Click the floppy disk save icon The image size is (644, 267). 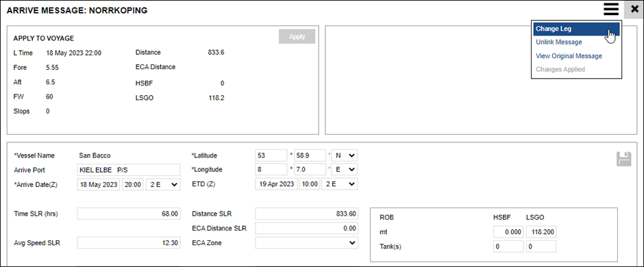(623, 159)
